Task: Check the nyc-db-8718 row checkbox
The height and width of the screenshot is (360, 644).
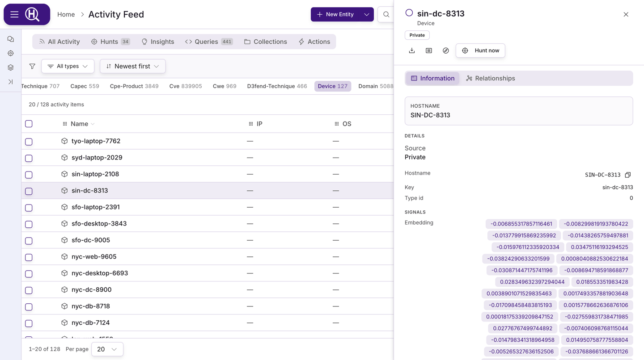Action: pos(29,307)
